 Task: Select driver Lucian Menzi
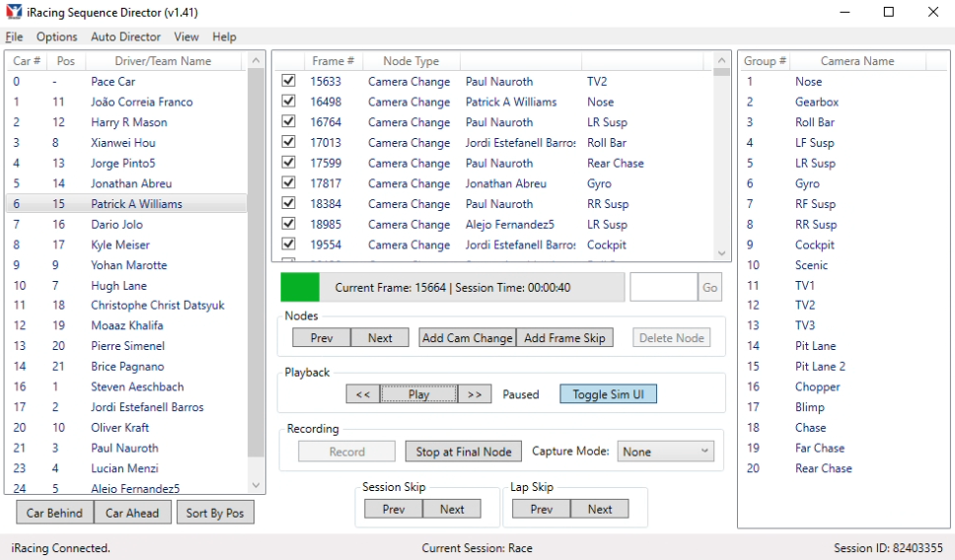point(126,468)
